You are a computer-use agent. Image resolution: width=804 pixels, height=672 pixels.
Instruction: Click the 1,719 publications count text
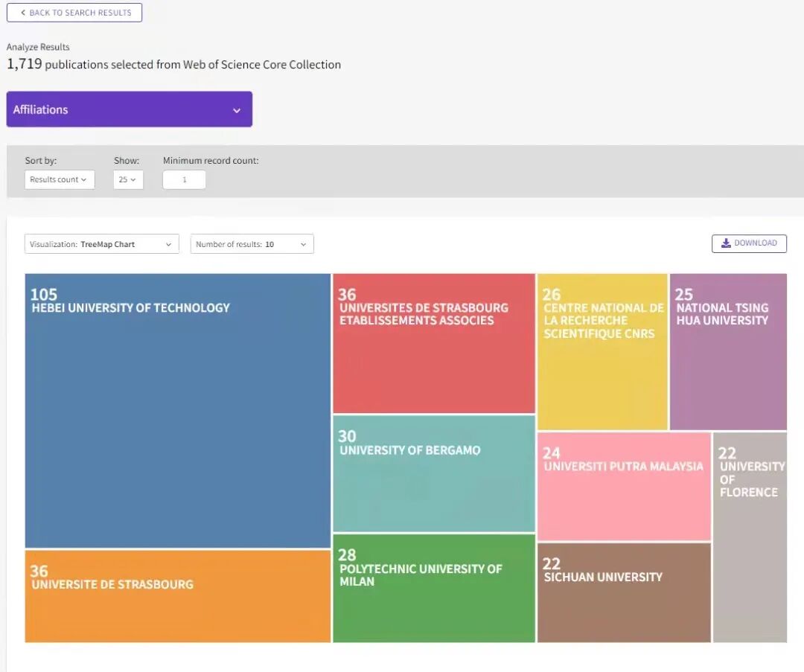(24, 63)
